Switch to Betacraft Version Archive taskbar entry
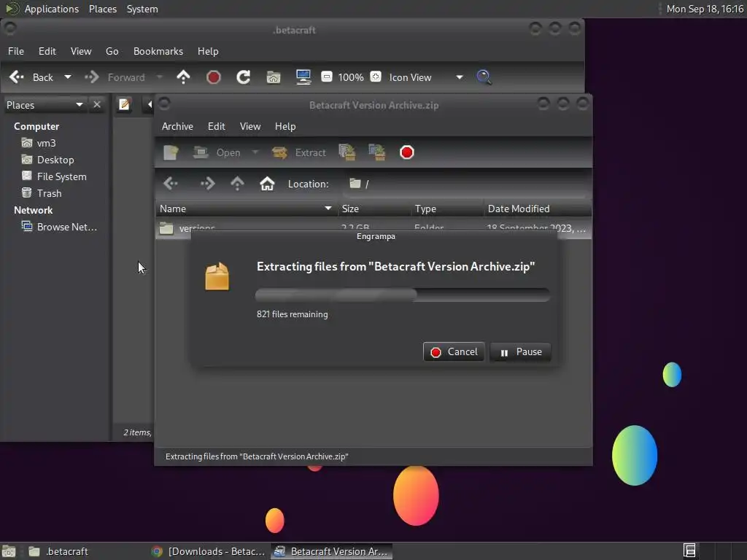The height and width of the screenshot is (560, 747). tap(332, 551)
